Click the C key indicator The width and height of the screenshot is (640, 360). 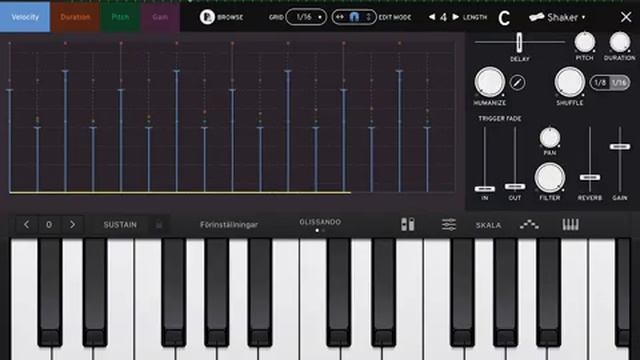pos(504,18)
